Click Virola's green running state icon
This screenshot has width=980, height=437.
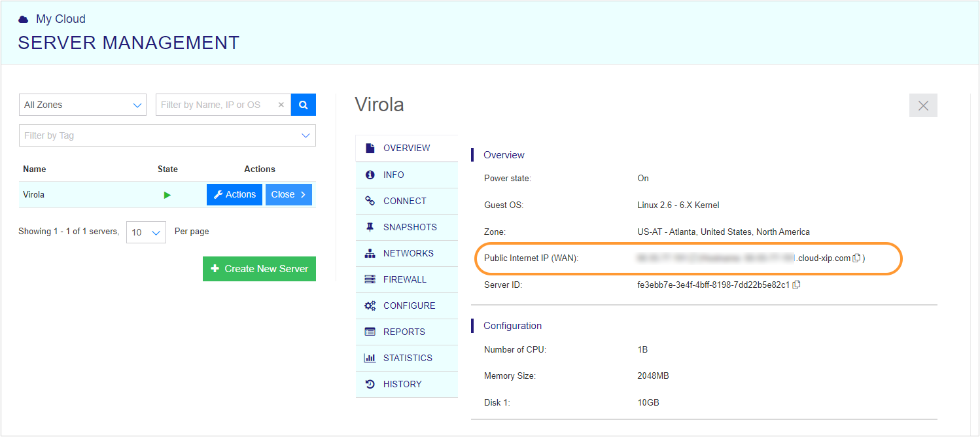[x=167, y=195]
